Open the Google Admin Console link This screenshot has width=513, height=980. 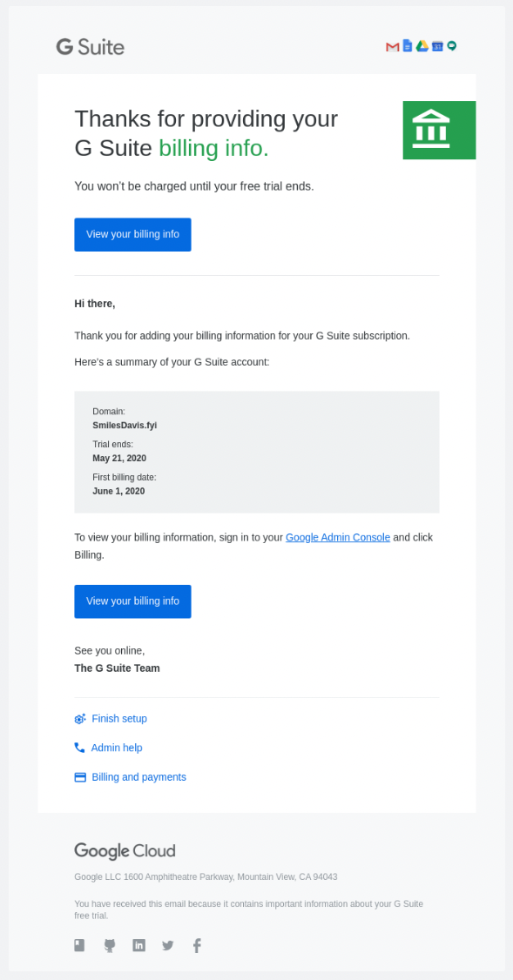coord(338,538)
